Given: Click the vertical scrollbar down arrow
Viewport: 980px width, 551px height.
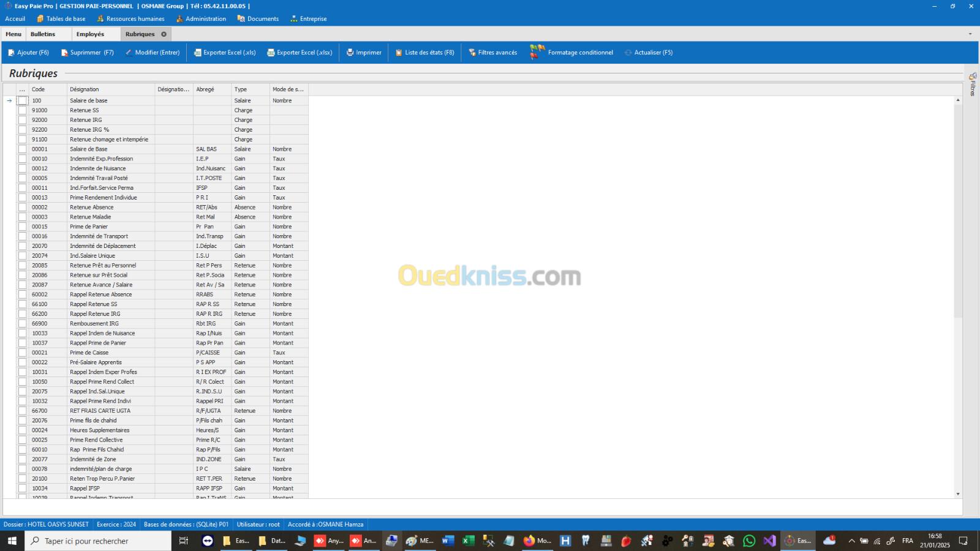Looking at the screenshot, I should coord(958,494).
